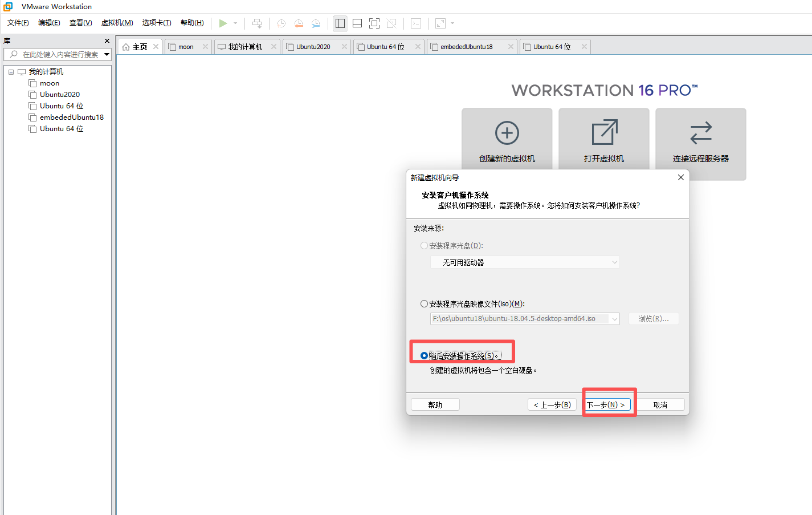
Task: Select the 安装程序光盘(D) radio option
Action: pyautogui.click(x=424, y=246)
